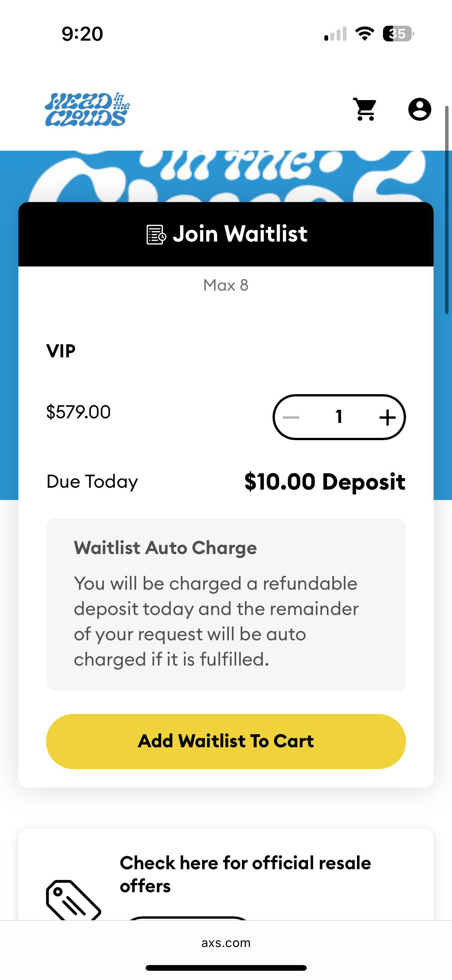Tap the Join Waitlist header title
This screenshot has height=980, width=452.
(240, 234)
